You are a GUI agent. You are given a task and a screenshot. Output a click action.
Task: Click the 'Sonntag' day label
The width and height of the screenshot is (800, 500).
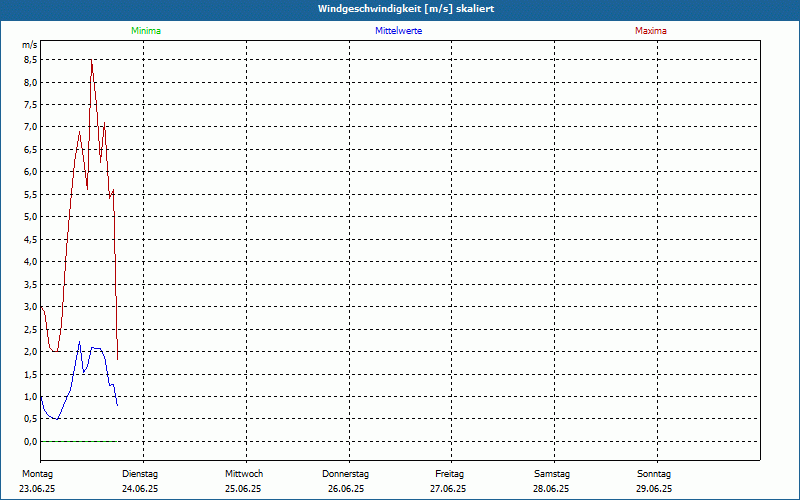(x=654, y=474)
